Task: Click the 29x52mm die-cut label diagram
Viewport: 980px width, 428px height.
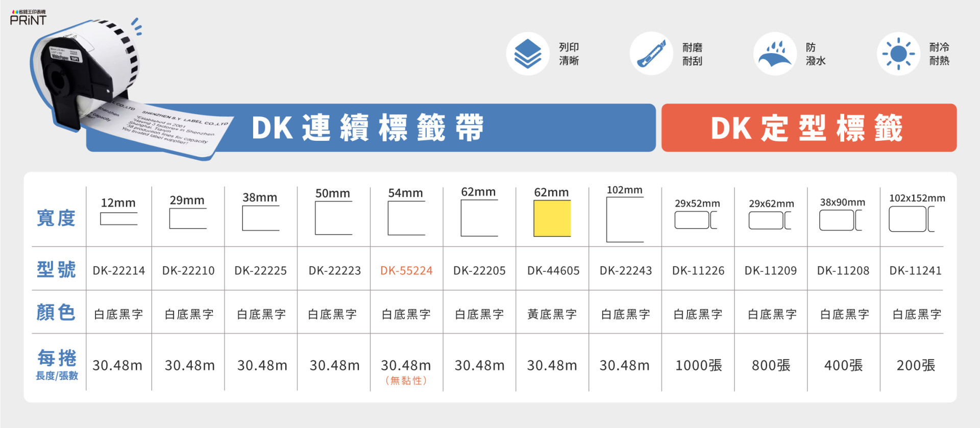Action: (696, 220)
